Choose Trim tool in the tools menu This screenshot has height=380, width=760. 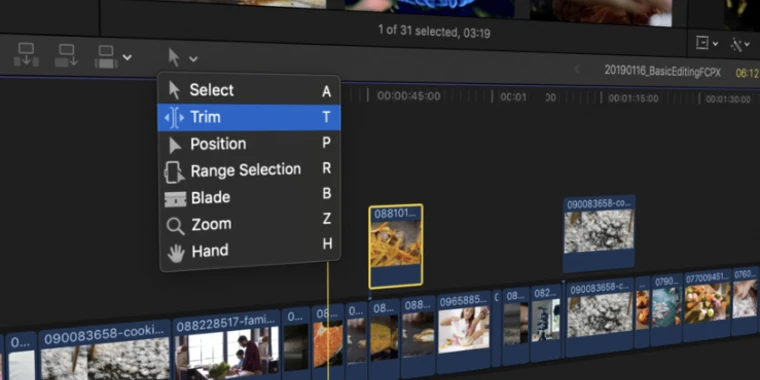(249, 117)
